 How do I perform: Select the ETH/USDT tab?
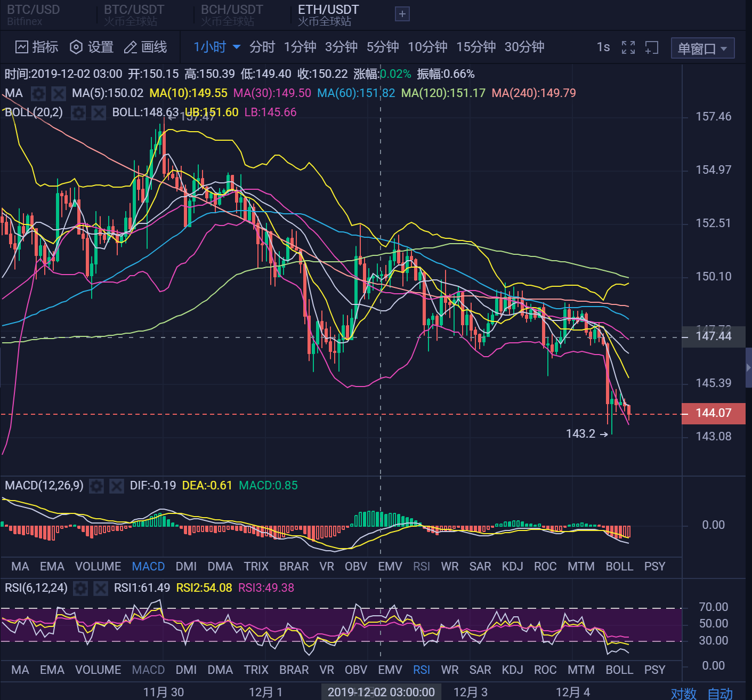(x=328, y=15)
